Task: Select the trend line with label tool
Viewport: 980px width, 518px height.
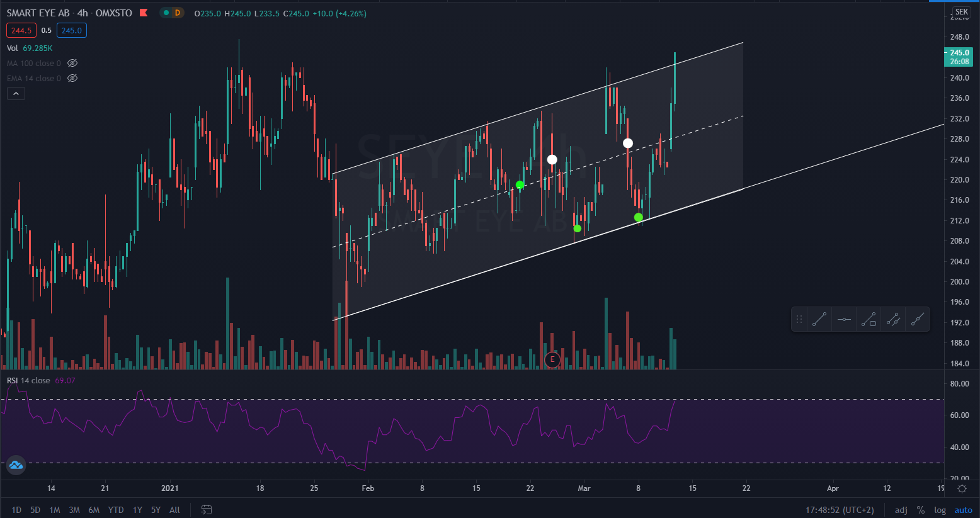Action: click(x=869, y=320)
